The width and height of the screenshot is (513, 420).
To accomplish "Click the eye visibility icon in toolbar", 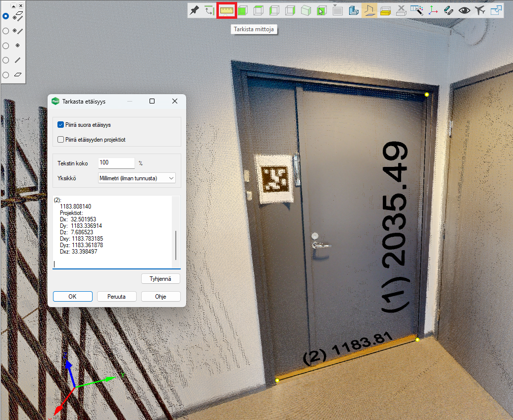I will click(464, 10).
